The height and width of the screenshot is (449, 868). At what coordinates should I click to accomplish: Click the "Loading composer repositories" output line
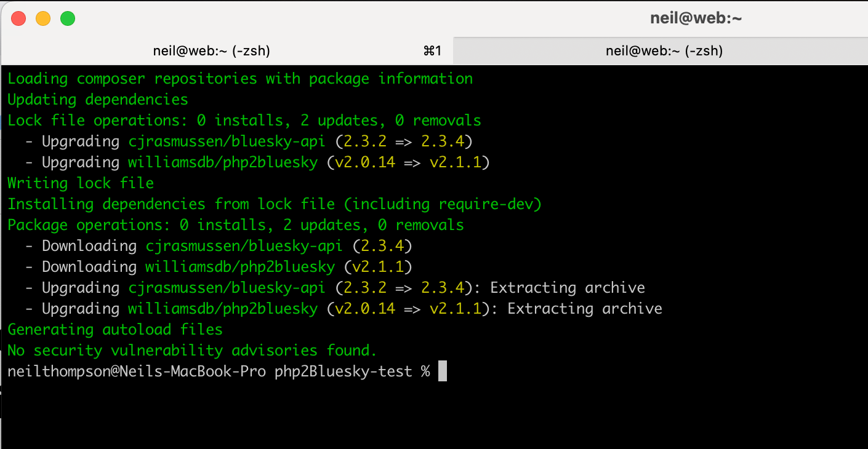point(240,79)
